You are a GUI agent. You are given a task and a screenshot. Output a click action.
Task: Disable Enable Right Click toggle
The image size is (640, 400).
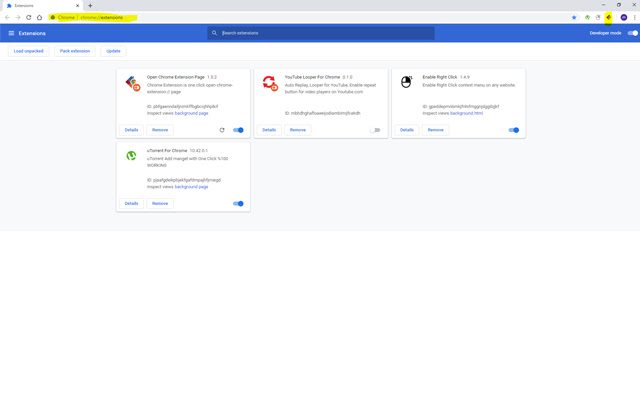pos(514,130)
